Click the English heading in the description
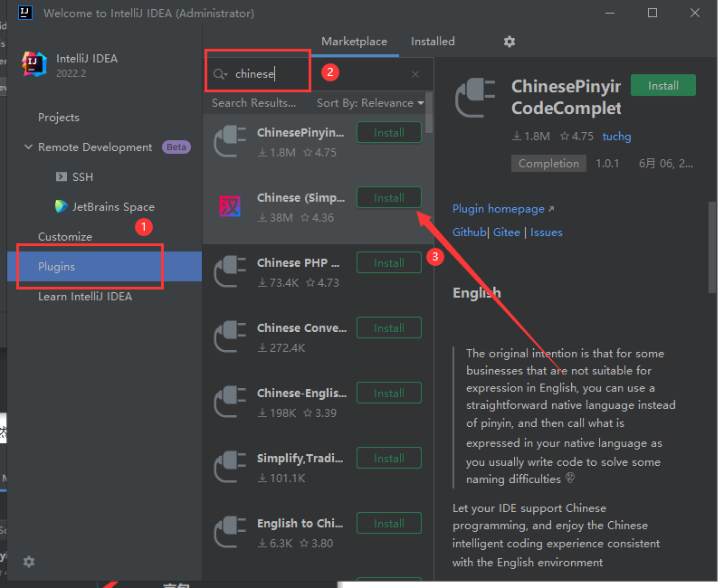724x588 pixels. (x=477, y=292)
